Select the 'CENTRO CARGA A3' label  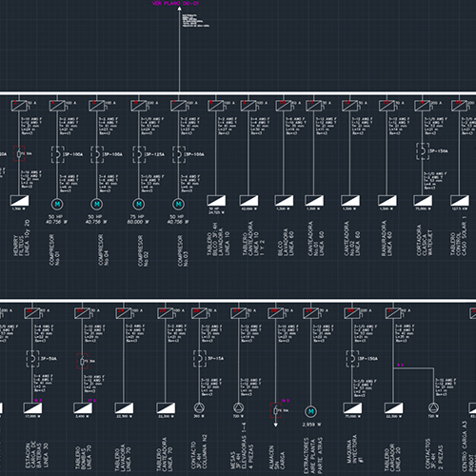coord(465,446)
